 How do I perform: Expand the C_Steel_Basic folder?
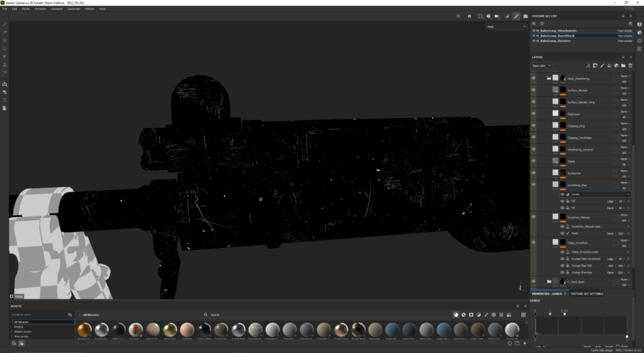[548, 281]
